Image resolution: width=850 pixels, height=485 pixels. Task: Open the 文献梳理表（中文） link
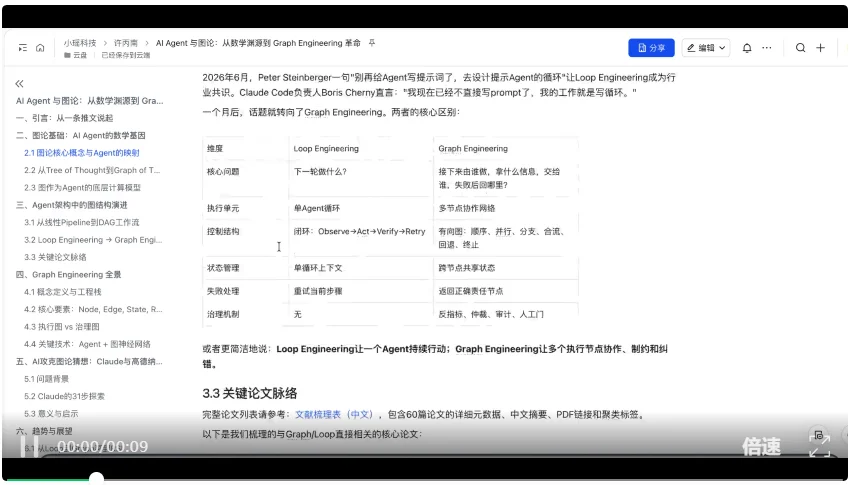(334, 415)
